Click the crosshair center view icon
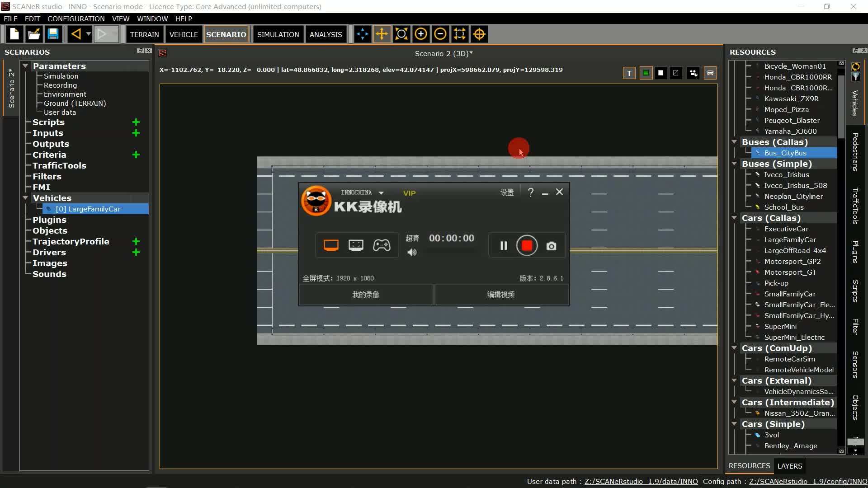 [479, 34]
